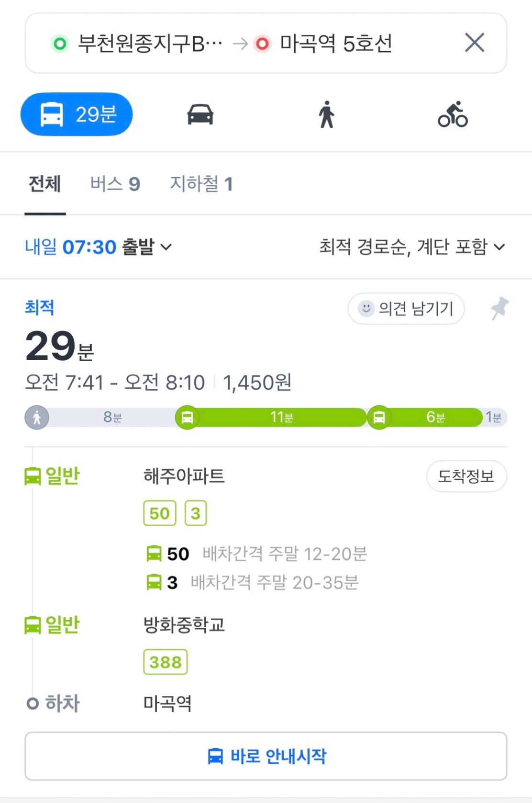This screenshot has height=803, width=532.
Task: Switch to the 버스 9 tab
Action: click(115, 184)
